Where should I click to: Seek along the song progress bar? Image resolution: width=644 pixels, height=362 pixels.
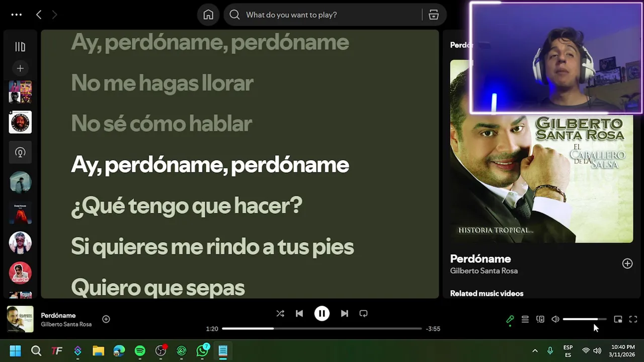[322, 329]
